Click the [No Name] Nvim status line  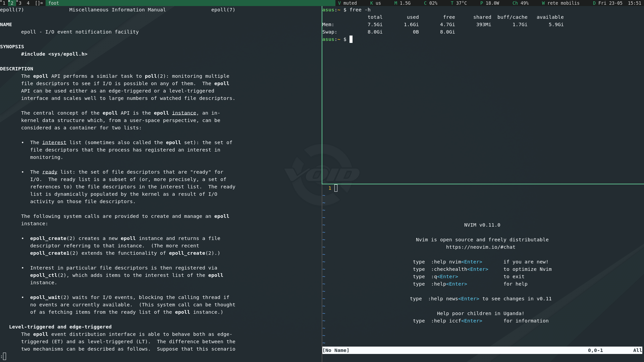coord(336,350)
